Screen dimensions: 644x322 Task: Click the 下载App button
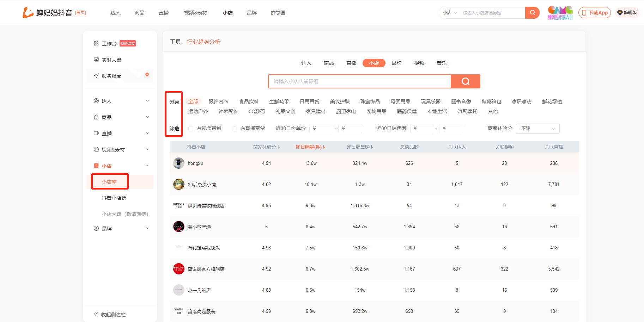(x=595, y=13)
